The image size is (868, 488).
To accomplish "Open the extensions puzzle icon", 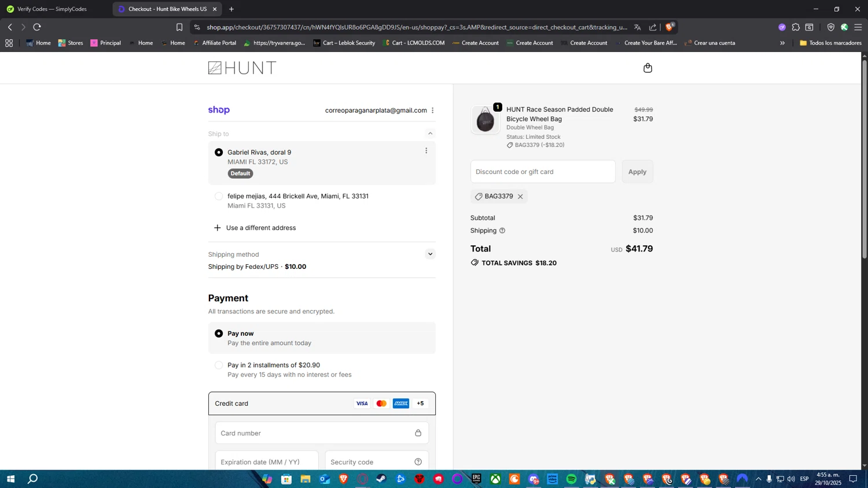I will [796, 27].
